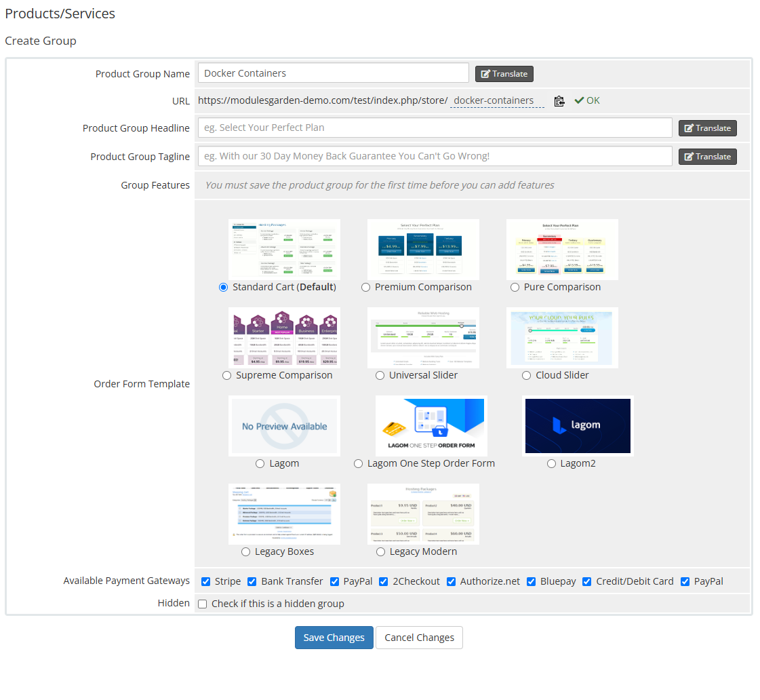Focus the Product Group Tagline field

(435, 156)
